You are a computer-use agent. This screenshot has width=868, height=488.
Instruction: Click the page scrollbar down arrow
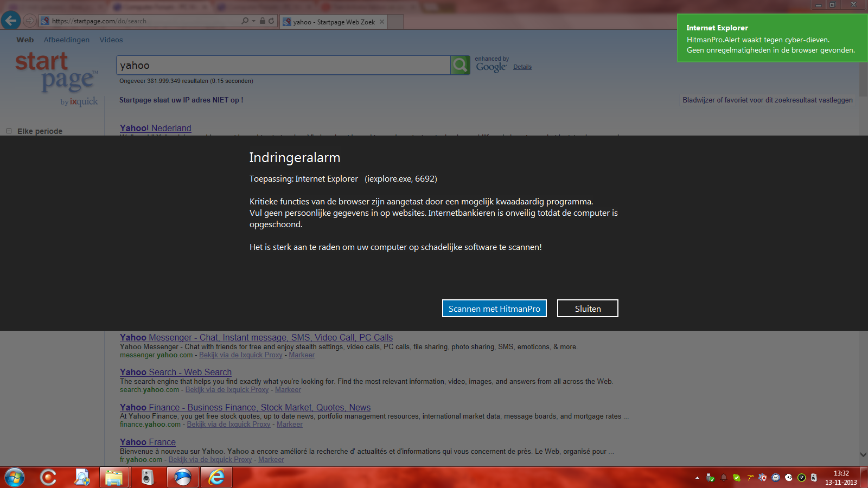(x=863, y=454)
